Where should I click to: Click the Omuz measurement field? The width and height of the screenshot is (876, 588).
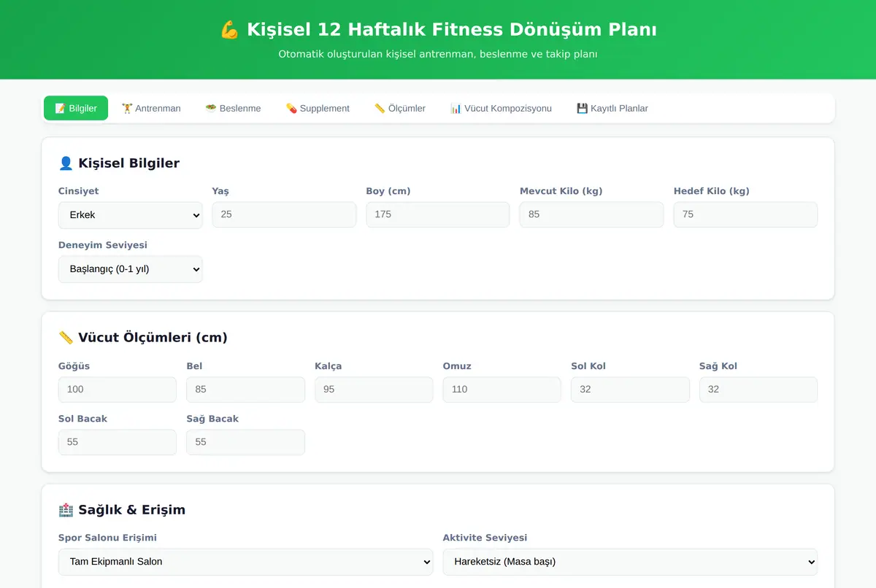(x=502, y=390)
